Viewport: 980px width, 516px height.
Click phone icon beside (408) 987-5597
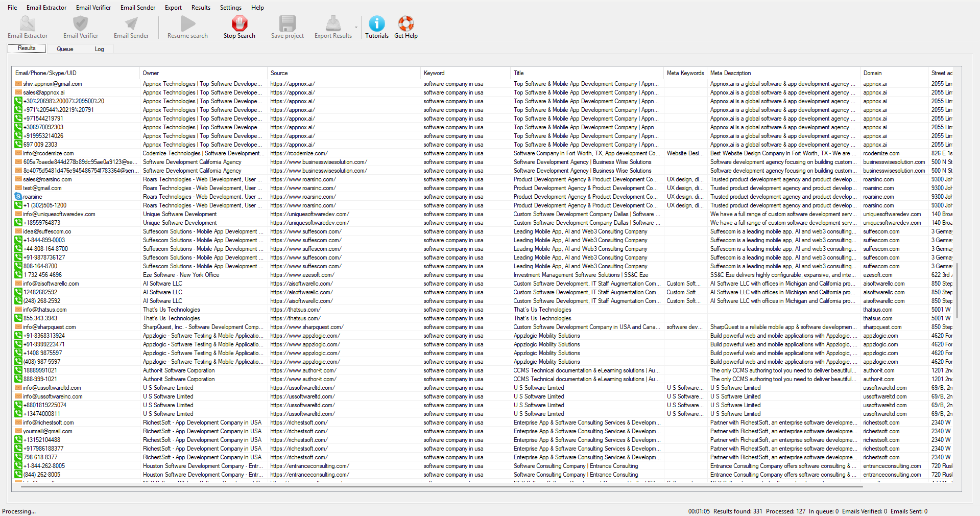pyautogui.click(x=18, y=362)
